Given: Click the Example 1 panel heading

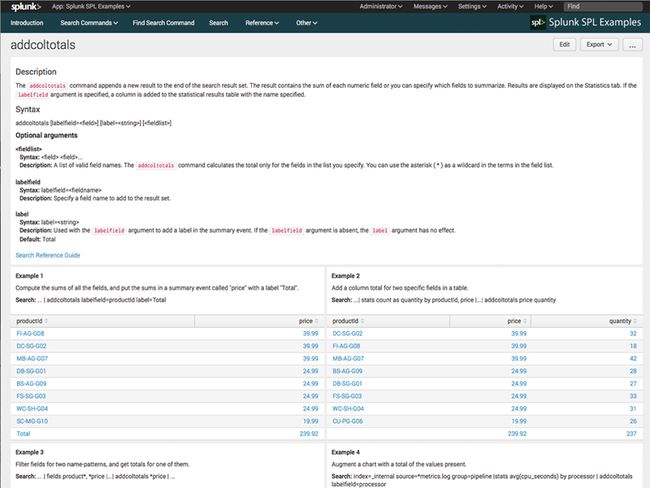Looking at the screenshot, I should [x=29, y=276].
